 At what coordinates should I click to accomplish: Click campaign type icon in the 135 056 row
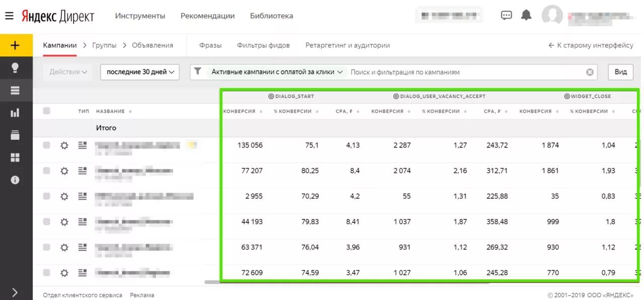pyautogui.click(x=83, y=145)
